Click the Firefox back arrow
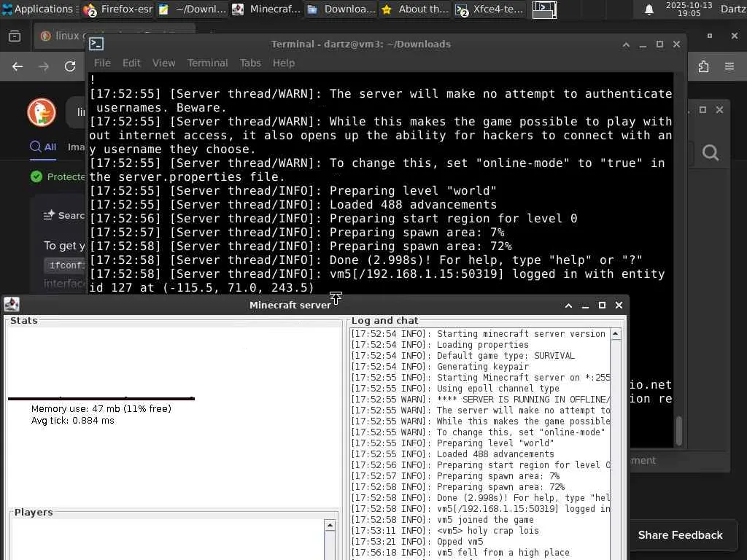 coord(18,66)
